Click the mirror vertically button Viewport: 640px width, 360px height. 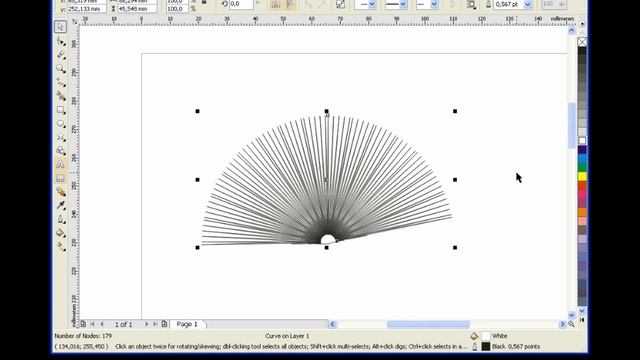[290, 4]
